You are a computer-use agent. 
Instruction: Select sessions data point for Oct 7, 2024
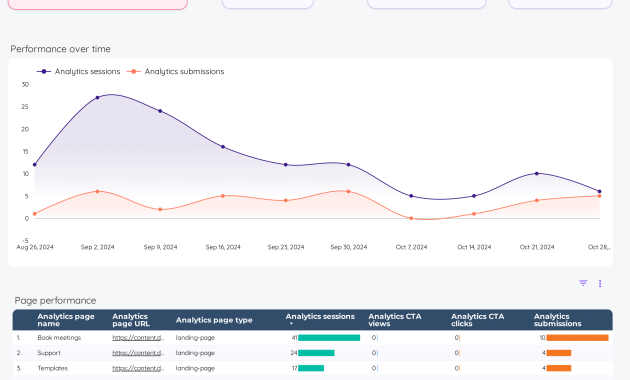click(411, 196)
